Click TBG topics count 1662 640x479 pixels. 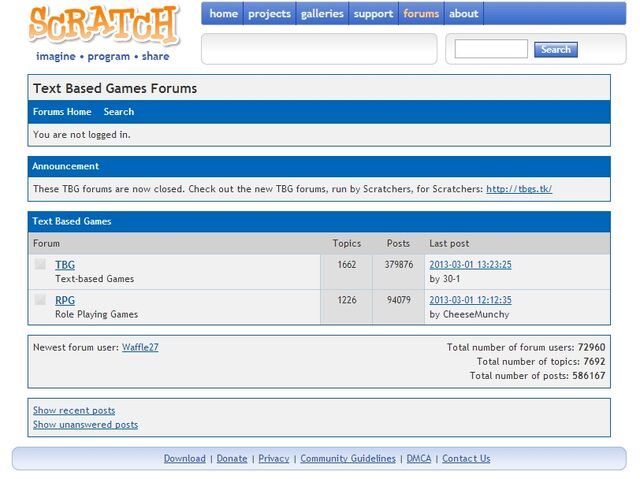click(347, 265)
